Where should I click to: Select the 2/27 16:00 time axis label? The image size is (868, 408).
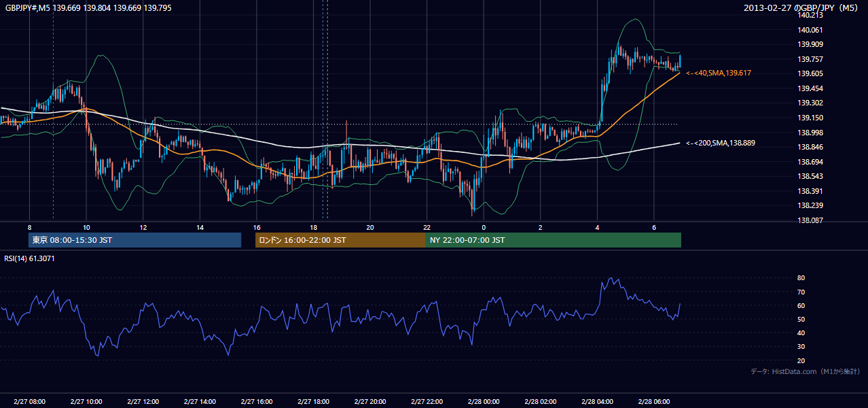(256, 402)
